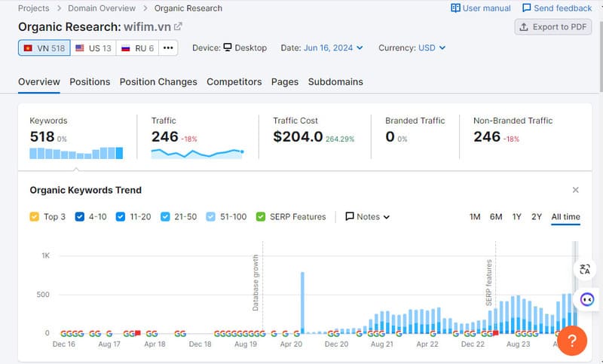Click the Google update marker near Dec 16
The image size is (603, 364).
(x=63, y=333)
